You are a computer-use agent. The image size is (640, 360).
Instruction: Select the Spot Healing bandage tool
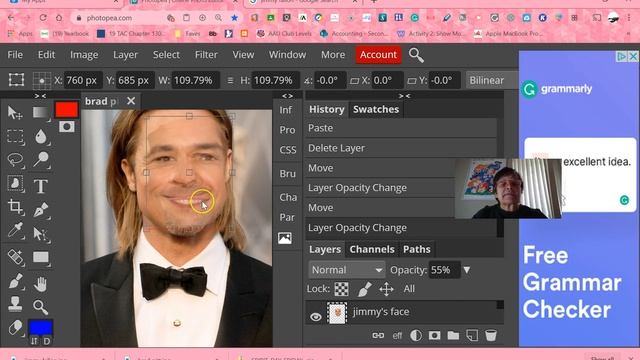pos(16,257)
